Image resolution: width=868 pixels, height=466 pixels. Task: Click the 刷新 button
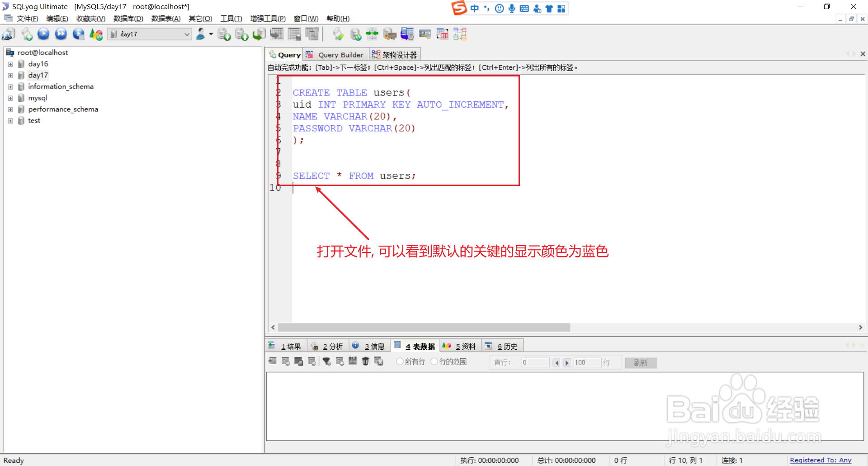(x=640, y=362)
